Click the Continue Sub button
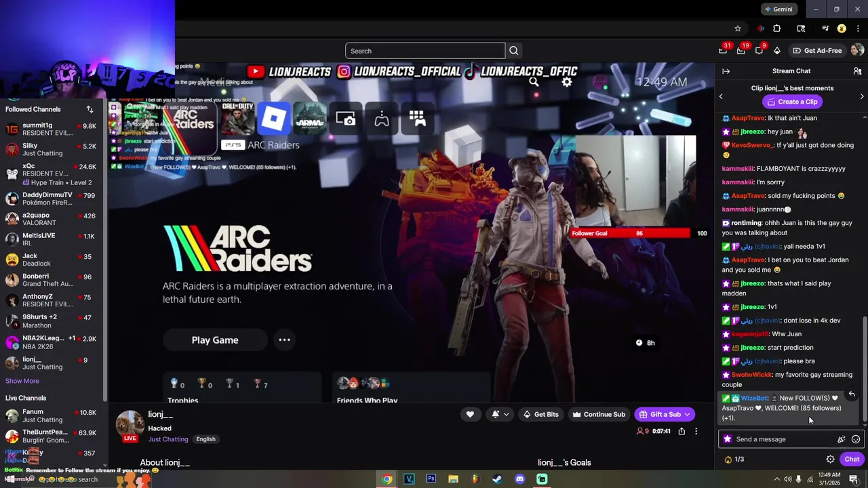 [599, 414]
